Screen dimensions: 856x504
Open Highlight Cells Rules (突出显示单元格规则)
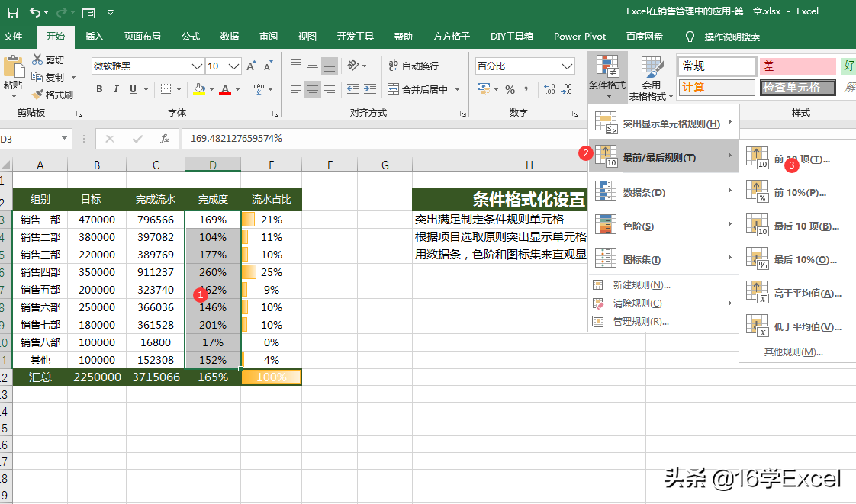(x=663, y=124)
